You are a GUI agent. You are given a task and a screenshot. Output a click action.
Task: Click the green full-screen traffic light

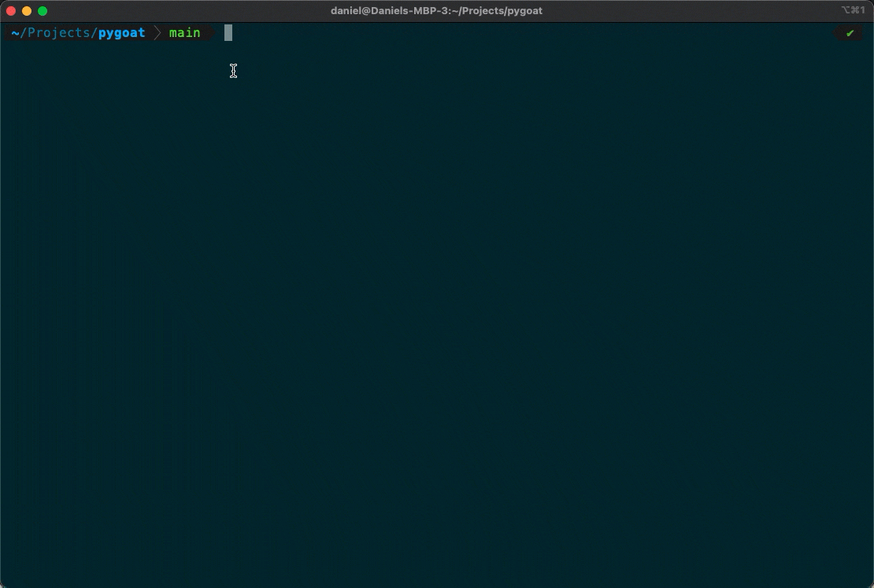tap(42, 11)
